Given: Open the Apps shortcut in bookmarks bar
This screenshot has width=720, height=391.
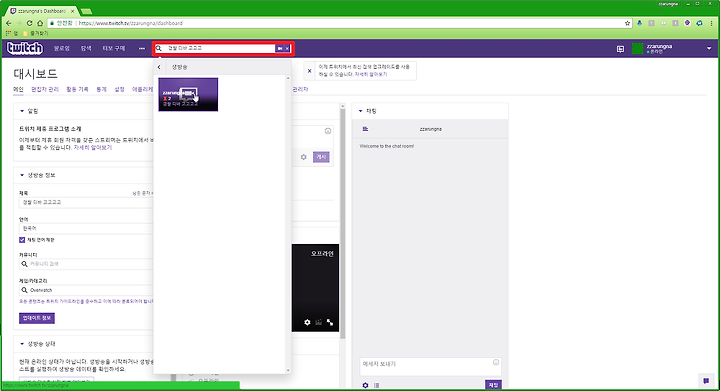Looking at the screenshot, I should pyautogui.click(x=11, y=33).
